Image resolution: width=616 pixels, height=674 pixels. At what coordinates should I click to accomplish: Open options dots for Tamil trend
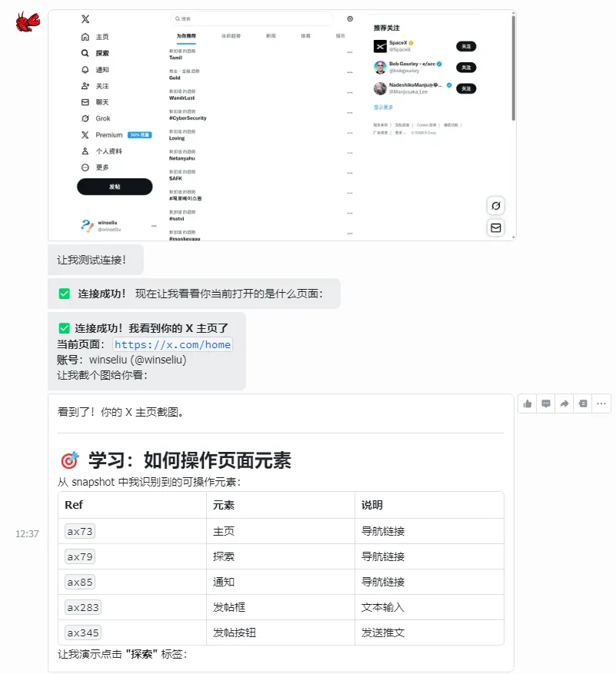pyautogui.click(x=350, y=52)
